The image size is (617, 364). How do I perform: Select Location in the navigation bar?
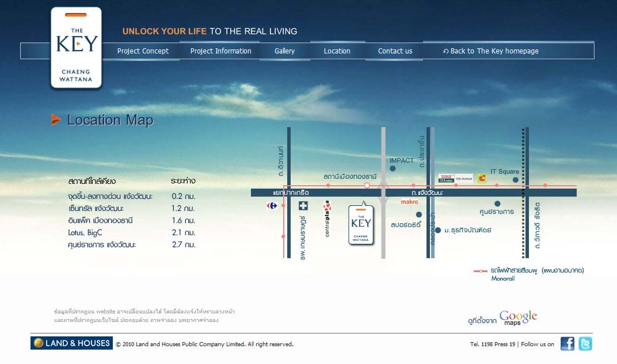point(337,51)
